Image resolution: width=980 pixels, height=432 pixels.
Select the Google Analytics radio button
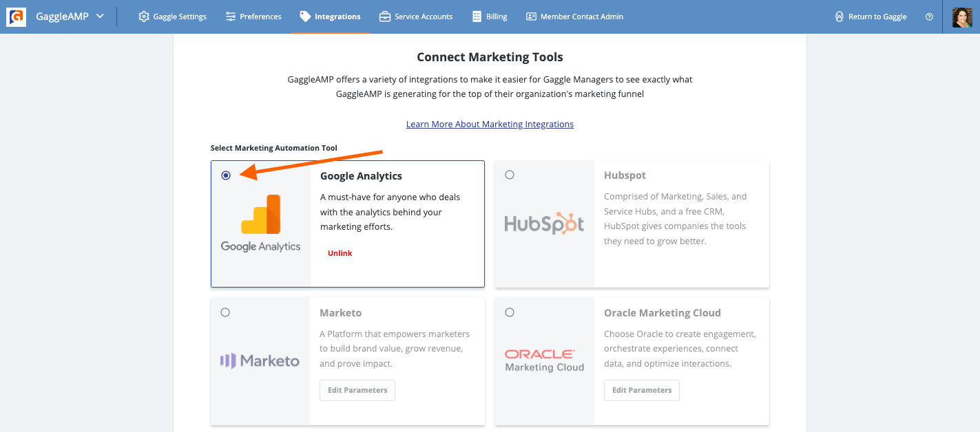coord(226,175)
